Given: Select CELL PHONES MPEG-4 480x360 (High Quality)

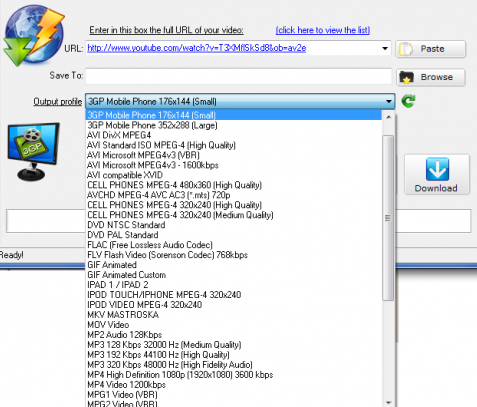Looking at the screenshot, I should point(234,185).
